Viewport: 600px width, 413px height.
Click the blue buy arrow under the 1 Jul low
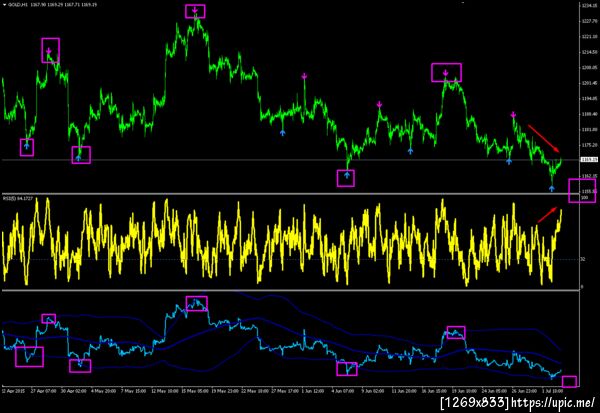coord(551,188)
